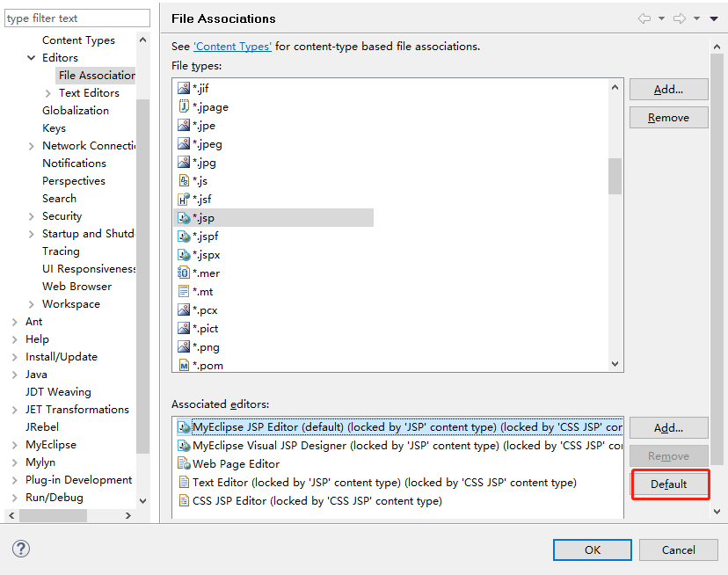The width and height of the screenshot is (728, 575).
Task: Click the *.jspf file icon
Action: (184, 237)
